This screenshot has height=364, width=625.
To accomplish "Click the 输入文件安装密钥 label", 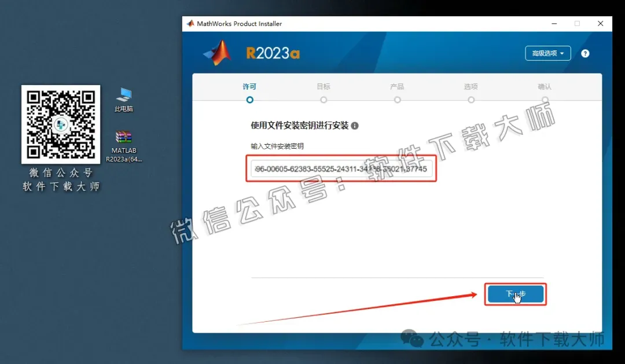I will (x=277, y=146).
